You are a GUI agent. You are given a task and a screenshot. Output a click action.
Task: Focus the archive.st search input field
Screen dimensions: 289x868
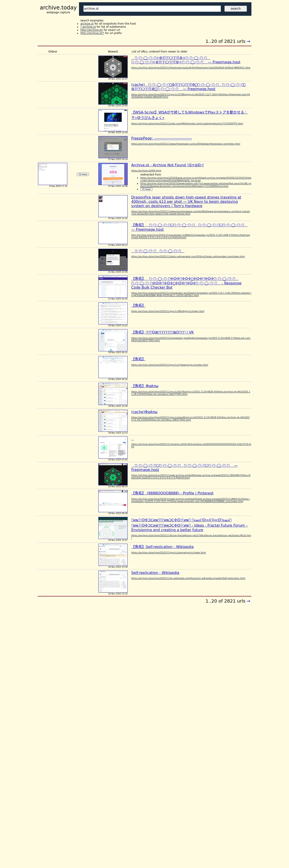(152, 9)
